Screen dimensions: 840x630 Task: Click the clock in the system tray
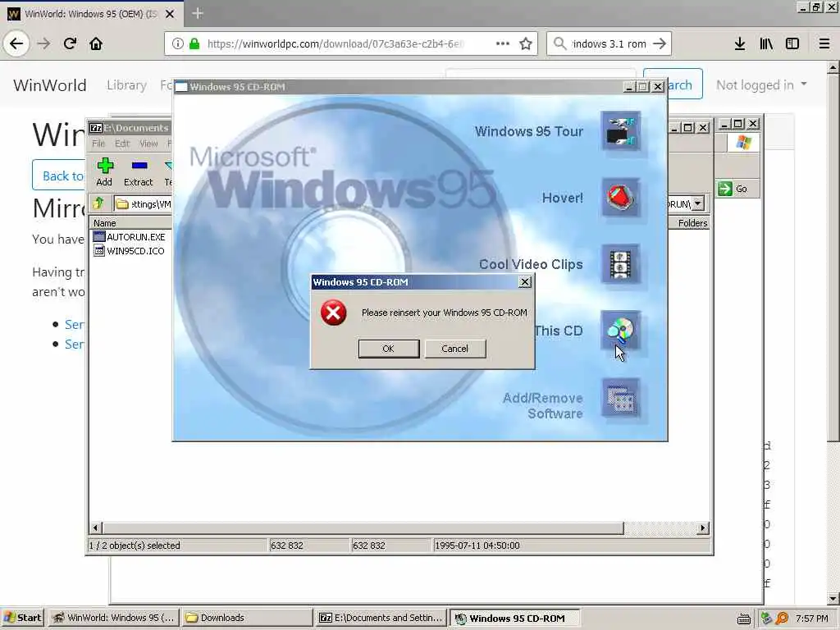pos(812,619)
